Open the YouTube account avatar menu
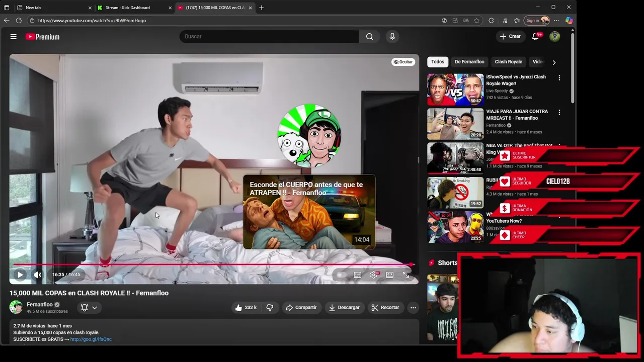644x362 pixels. click(555, 36)
